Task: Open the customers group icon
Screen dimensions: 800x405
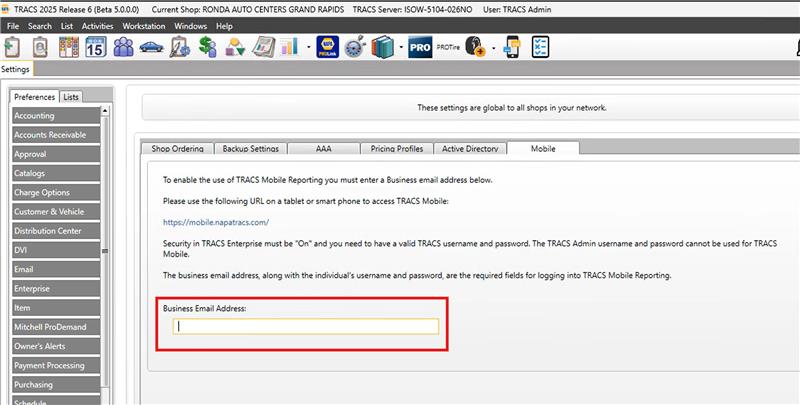Action: click(x=123, y=47)
